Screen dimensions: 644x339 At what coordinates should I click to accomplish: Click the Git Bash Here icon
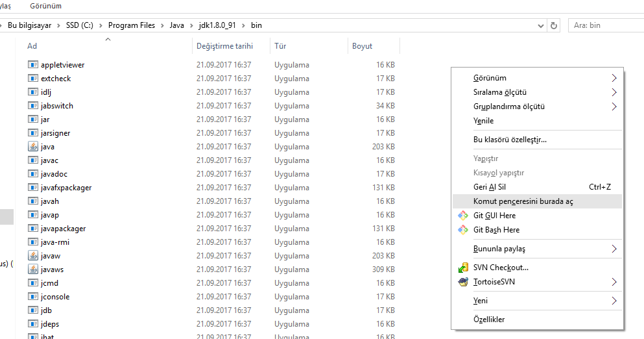463,230
